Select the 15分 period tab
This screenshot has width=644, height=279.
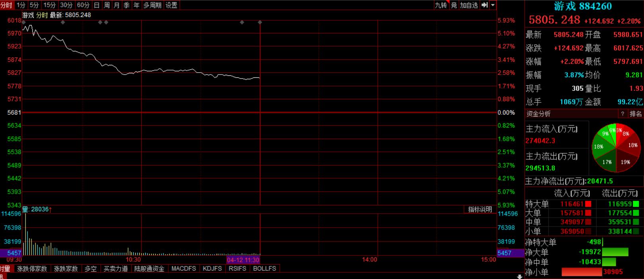[x=50, y=5]
